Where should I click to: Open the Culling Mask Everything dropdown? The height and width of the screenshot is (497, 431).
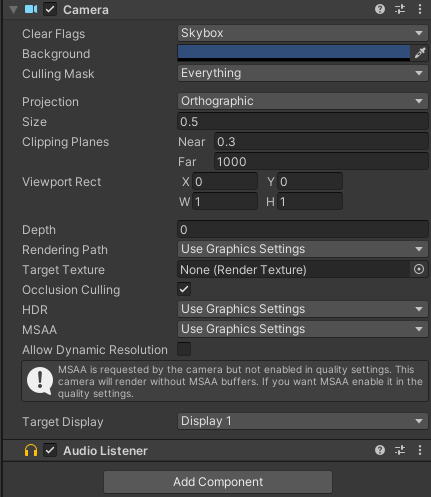coord(303,73)
